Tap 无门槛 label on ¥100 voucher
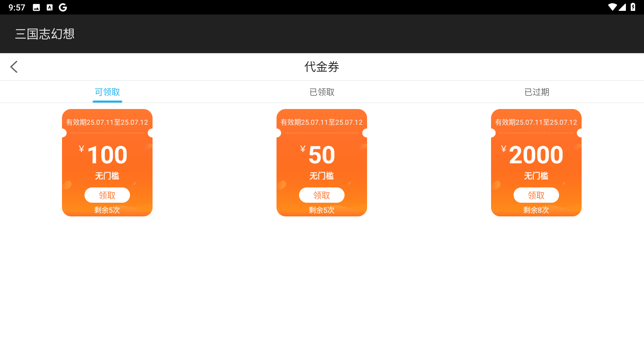The image size is (644, 362). coord(107,176)
